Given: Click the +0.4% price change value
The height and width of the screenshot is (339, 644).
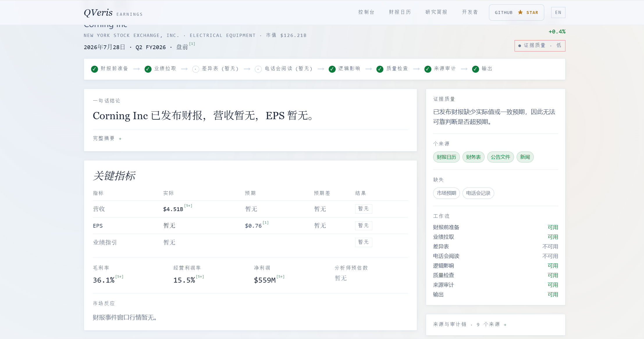Looking at the screenshot, I should point(557,32).
